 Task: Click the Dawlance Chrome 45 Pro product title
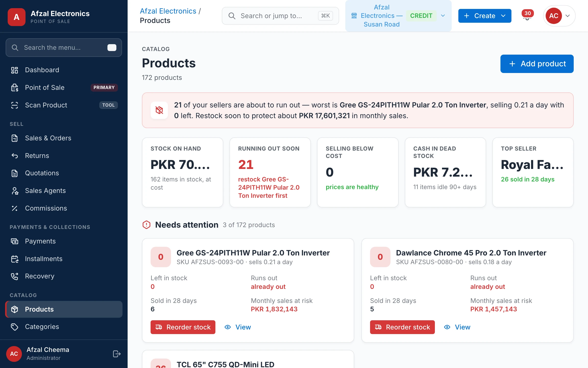click(471, 253)
